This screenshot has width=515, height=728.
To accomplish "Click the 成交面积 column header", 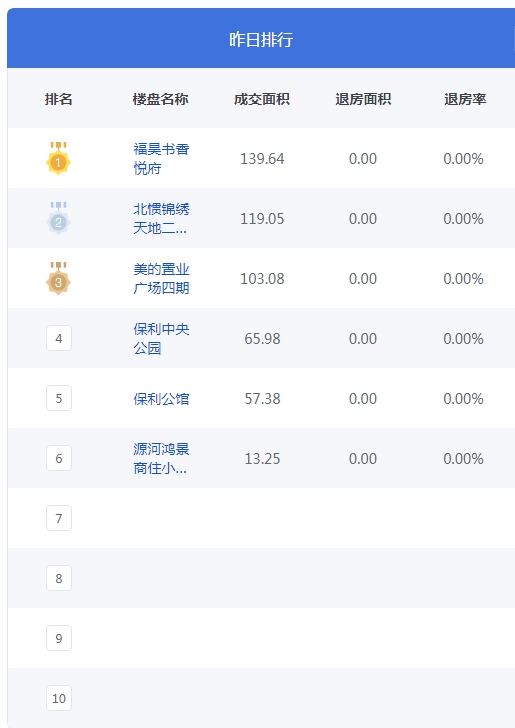I will 262,99.
